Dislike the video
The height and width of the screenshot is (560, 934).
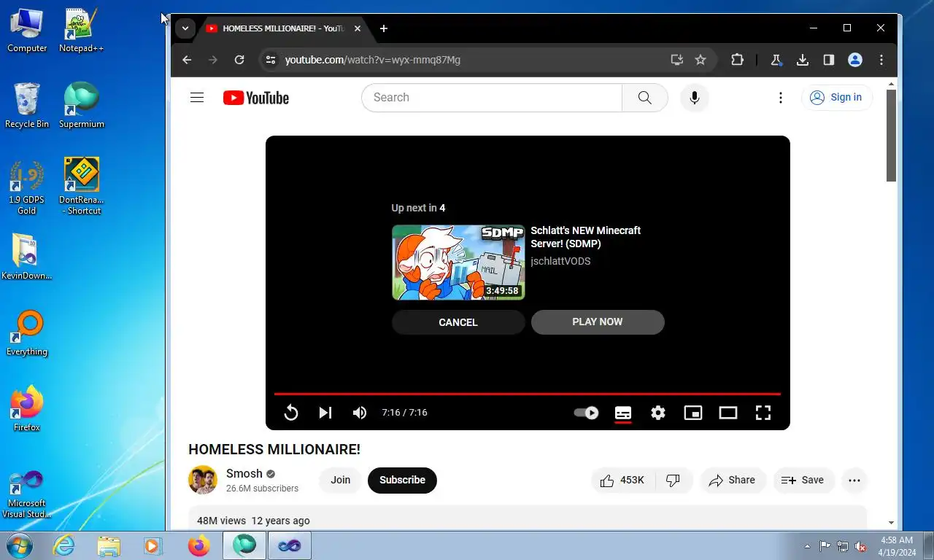pos(674,480)
